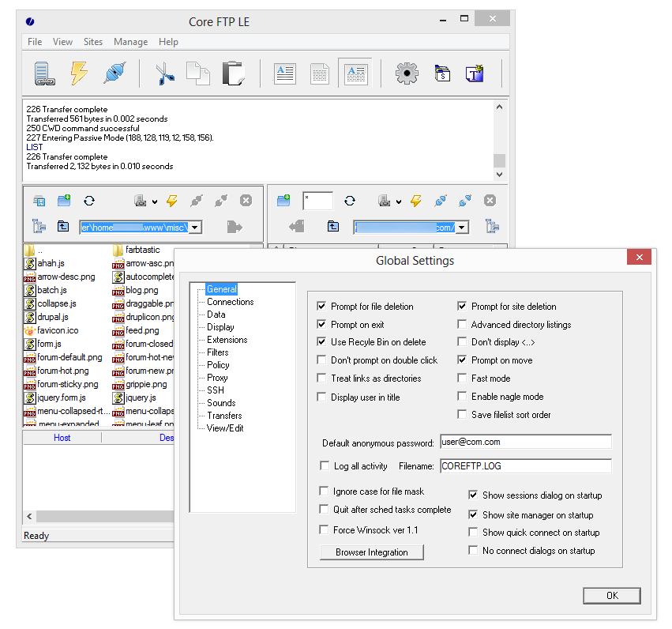Click the Copy documents icon
The height and width of the screenshot is (629, 672).
point(198,73)
